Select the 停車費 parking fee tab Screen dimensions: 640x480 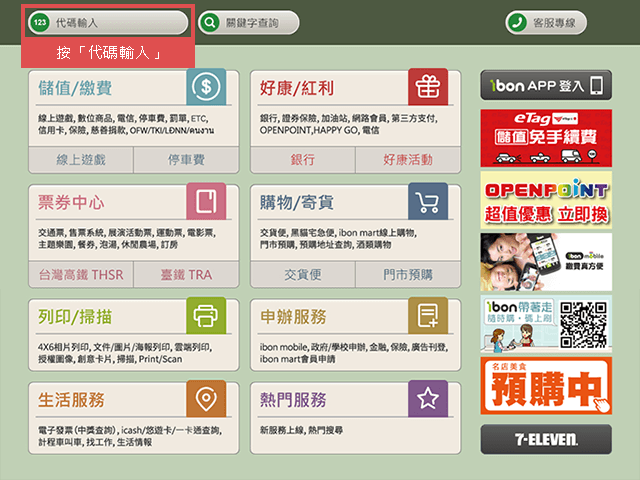click(186, 160)
